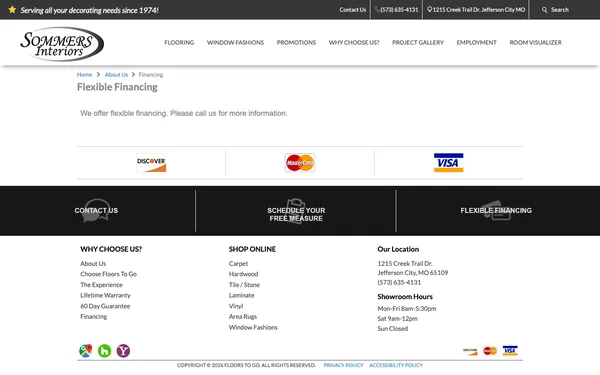Open the Window Fashions menu
The image size is (600, 375).
pyautogui.click(x=235, y=42)
